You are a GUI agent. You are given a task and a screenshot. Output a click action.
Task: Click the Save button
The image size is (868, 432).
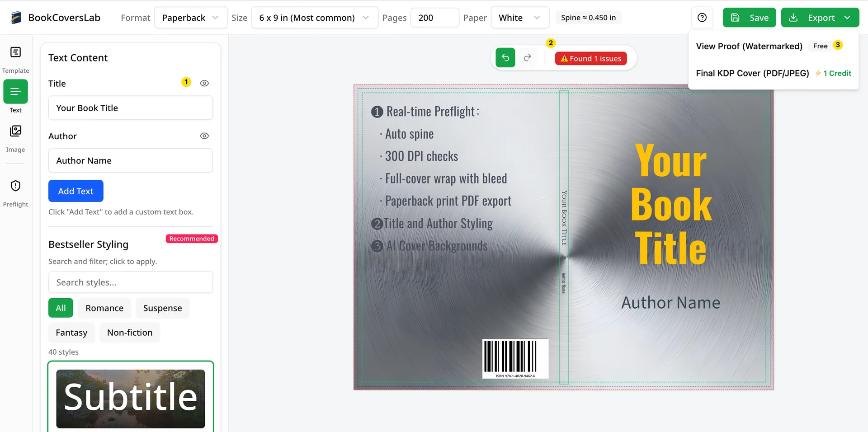(749, 18)
